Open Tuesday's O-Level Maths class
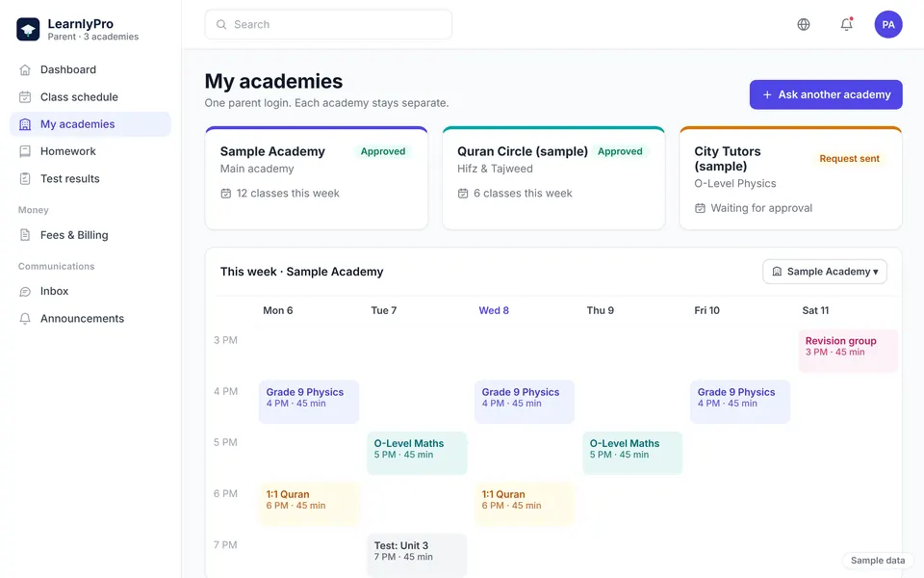Viewport: 924px width, 578px height. click(417, 453)
